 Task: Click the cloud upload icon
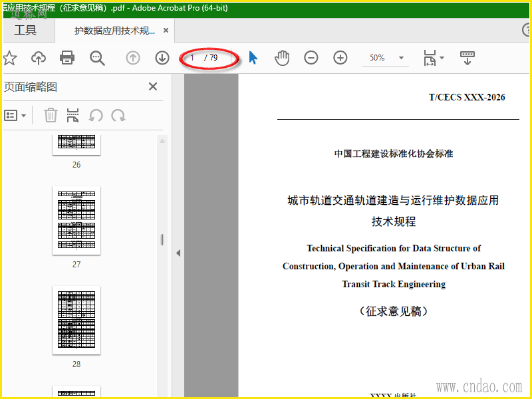pyautogui.click(x=39, y=58)
